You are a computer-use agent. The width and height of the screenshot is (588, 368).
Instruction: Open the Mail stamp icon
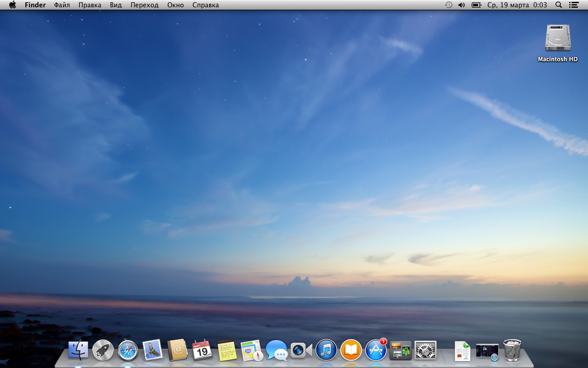tap(153, 351)
